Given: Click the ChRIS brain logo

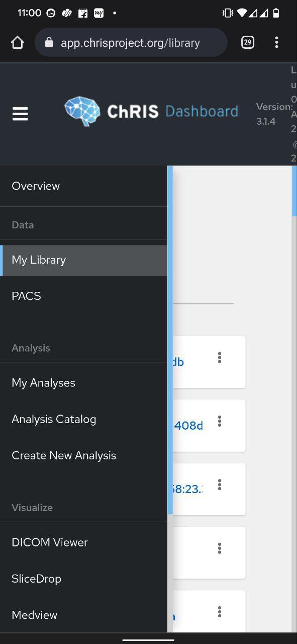Looking at the screenshot, I should click(x=83, y=111).
